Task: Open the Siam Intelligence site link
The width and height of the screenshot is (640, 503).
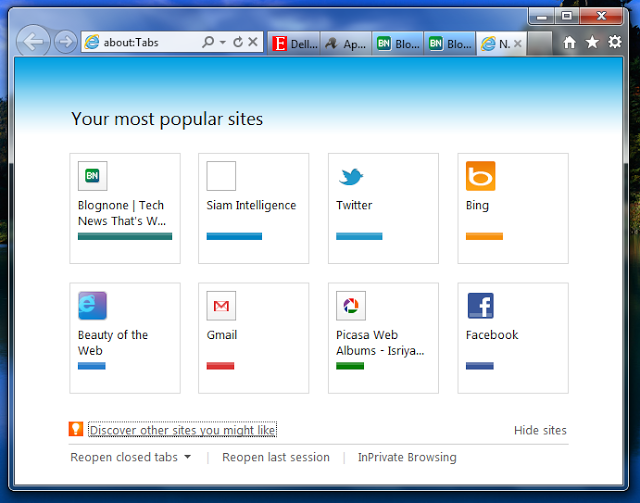Action: (x=251, y=205)
